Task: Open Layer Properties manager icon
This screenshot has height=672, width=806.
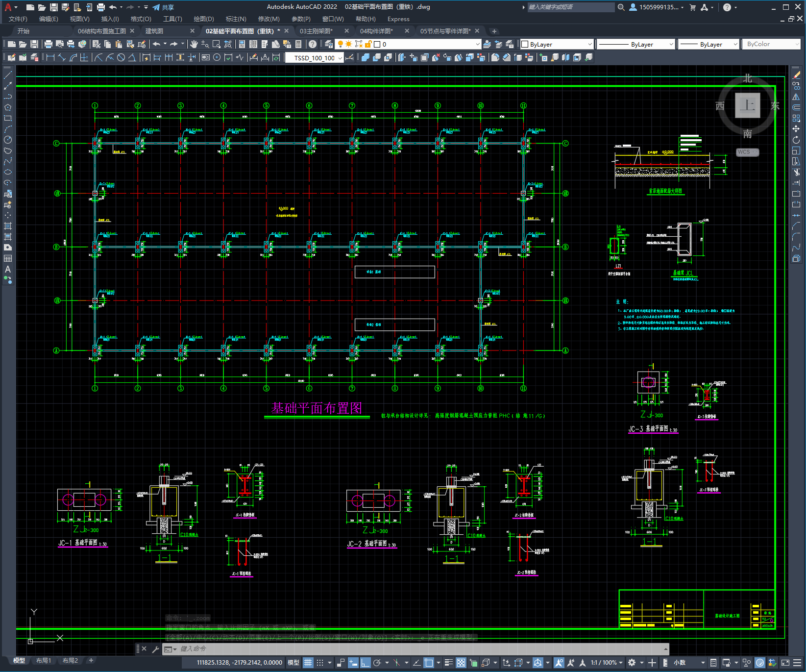Action: coord(329,44)
